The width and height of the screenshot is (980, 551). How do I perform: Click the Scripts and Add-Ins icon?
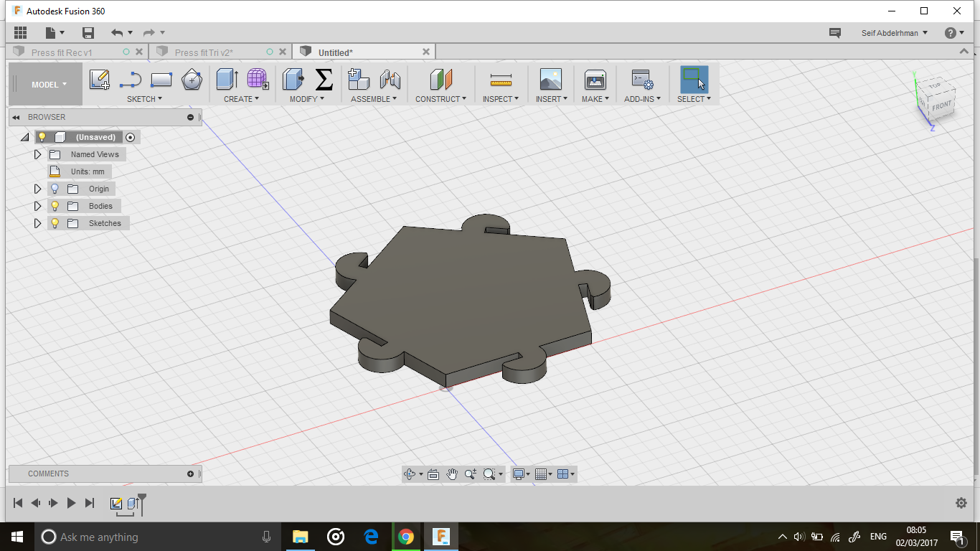click(641, 79)
